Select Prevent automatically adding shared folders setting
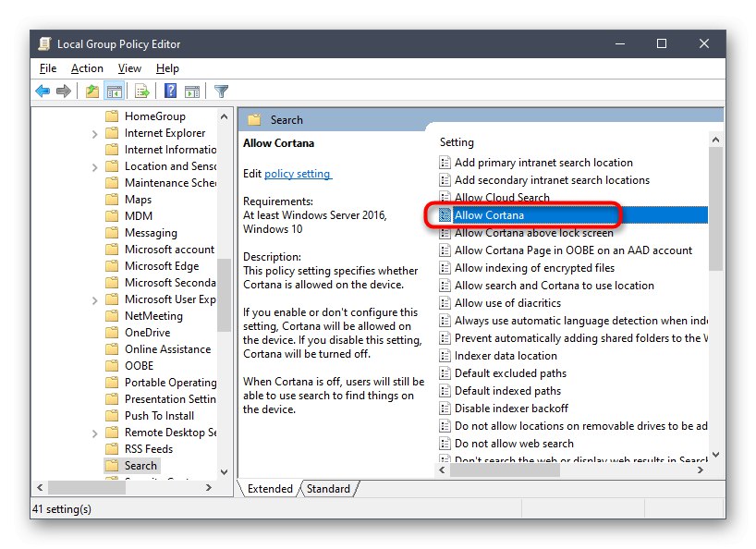Viewport: 756px width, 549px height. pos(581,338)
